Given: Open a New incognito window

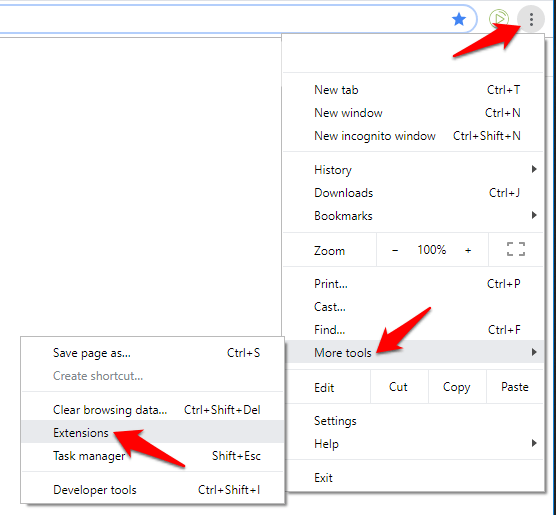Looking at the screenshot, I should (413, 136).
